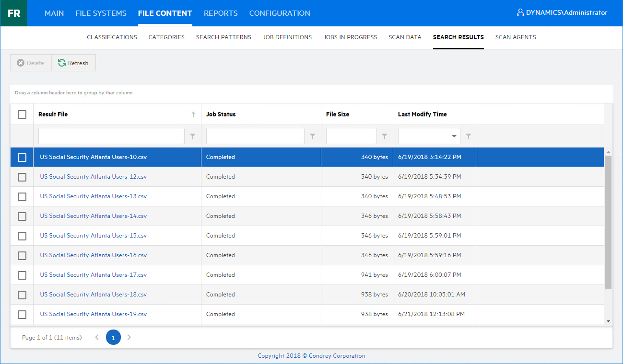Click the Refresh icon in the toolbar

(62, 63)
